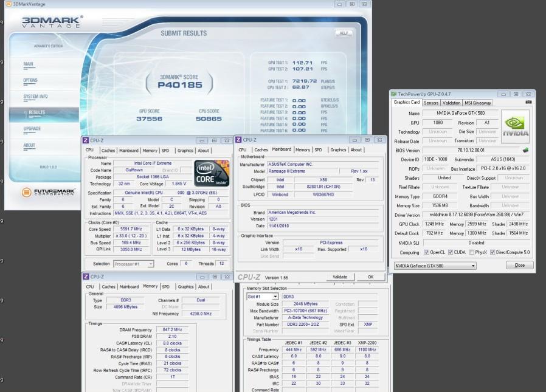Image resolution: width=546 pixels, height=392 pixels.
Task: Click the NVIDIA logo in GPU-Z
Action: 516,126
